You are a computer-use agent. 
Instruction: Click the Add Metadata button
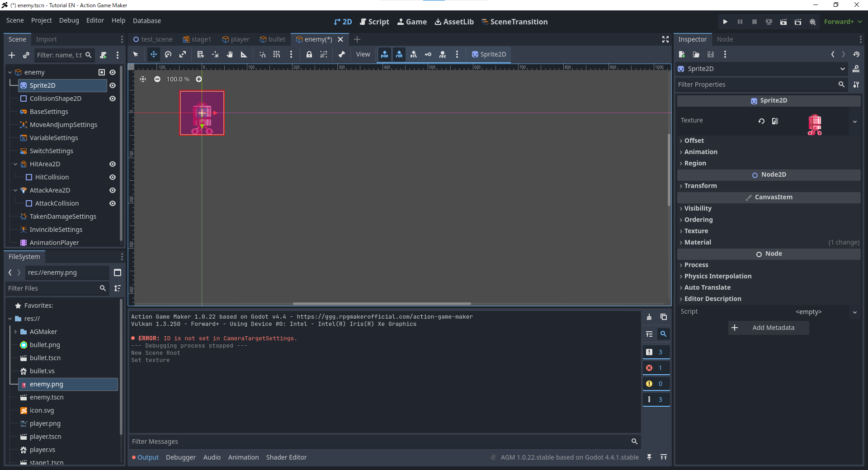(x=769, y=328)
